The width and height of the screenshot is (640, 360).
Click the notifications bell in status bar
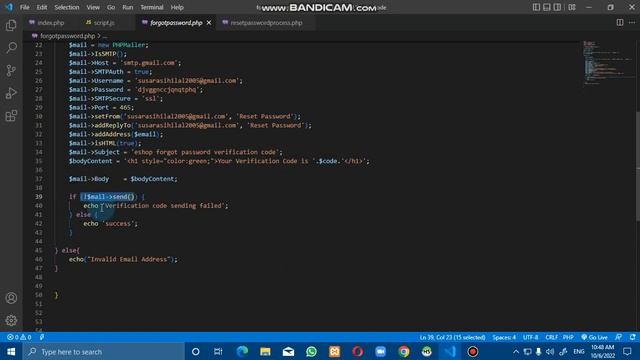tap(632, 337)
